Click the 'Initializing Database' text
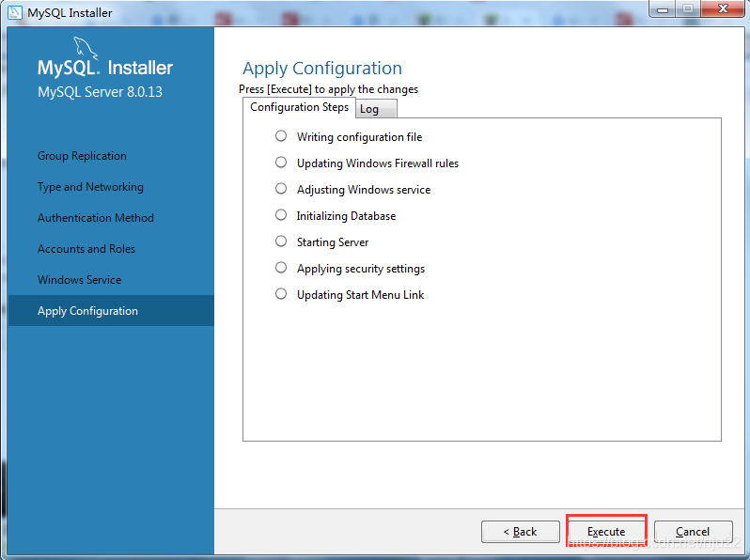This screenshot has width=750, height=560. pos(346,216)
